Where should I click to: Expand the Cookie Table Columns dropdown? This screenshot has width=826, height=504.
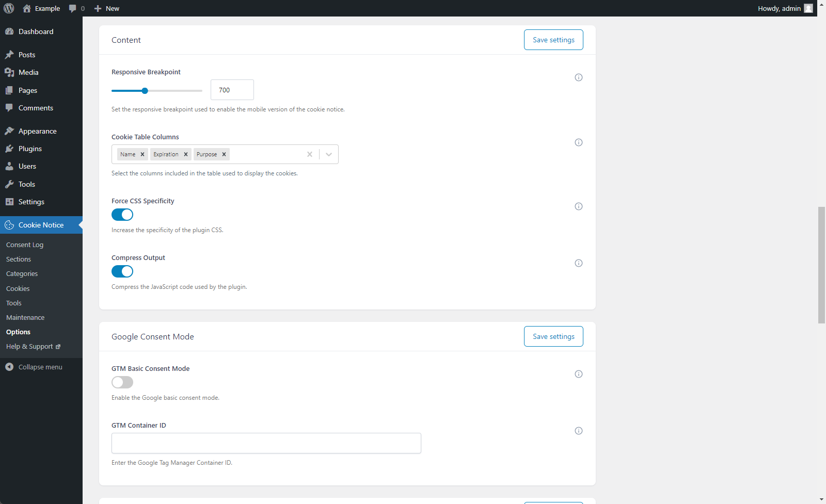329,154
